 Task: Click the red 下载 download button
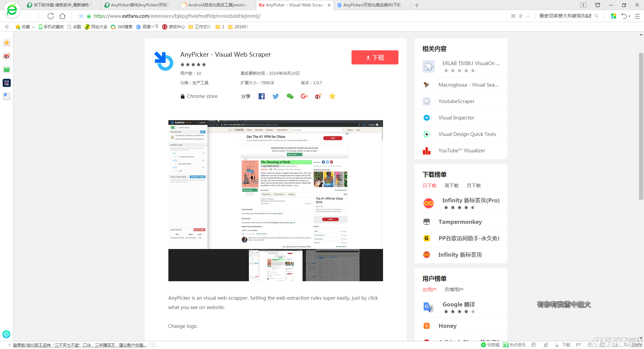(x=375, y=57)
